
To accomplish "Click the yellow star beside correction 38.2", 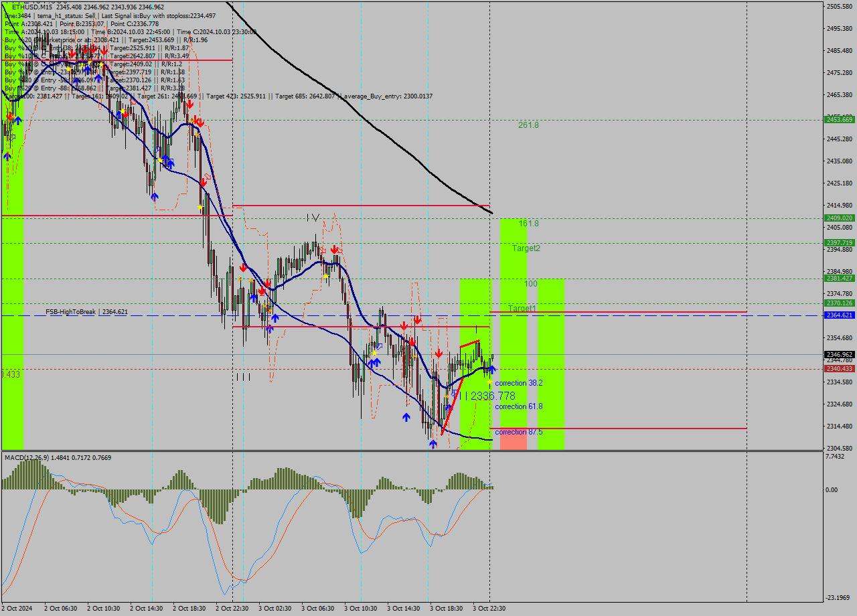I will (489, 382).
